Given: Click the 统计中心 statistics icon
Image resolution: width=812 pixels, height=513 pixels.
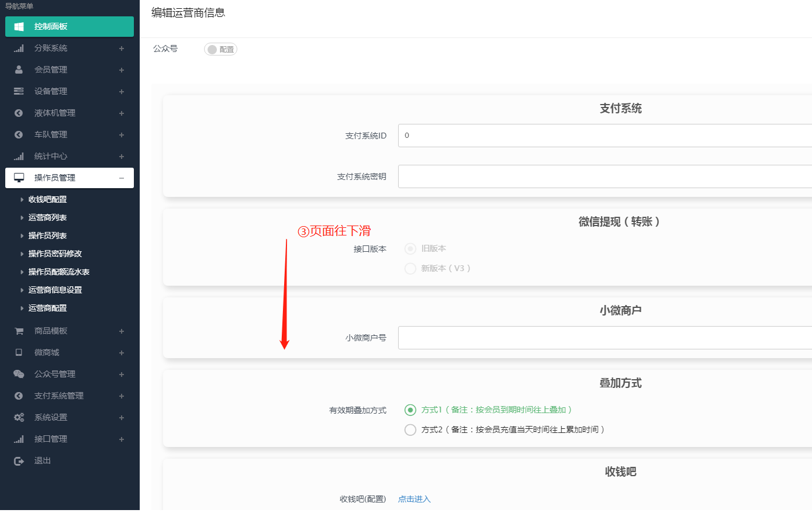Looking at the screenshot, I should (x=18, y=156).
